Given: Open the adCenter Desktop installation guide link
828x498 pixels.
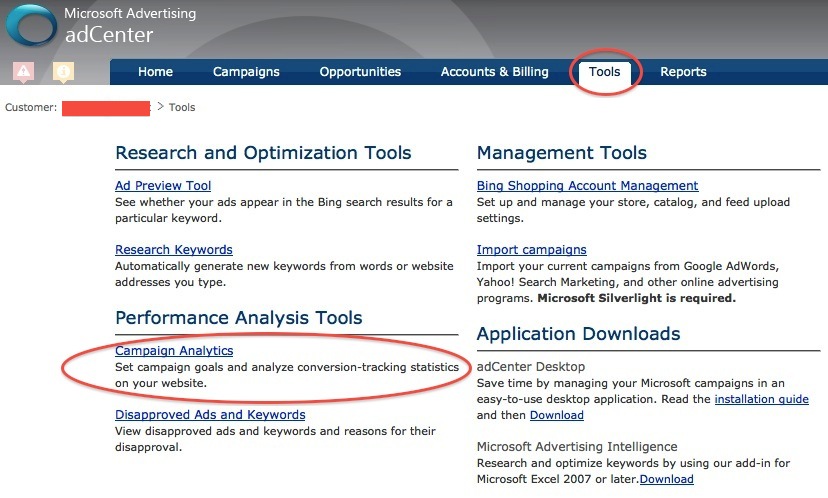Looking at the screenshot, I should click(761, 399).
